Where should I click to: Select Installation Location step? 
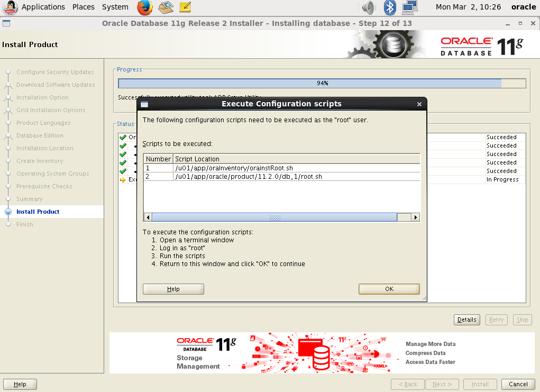[45, 149]
